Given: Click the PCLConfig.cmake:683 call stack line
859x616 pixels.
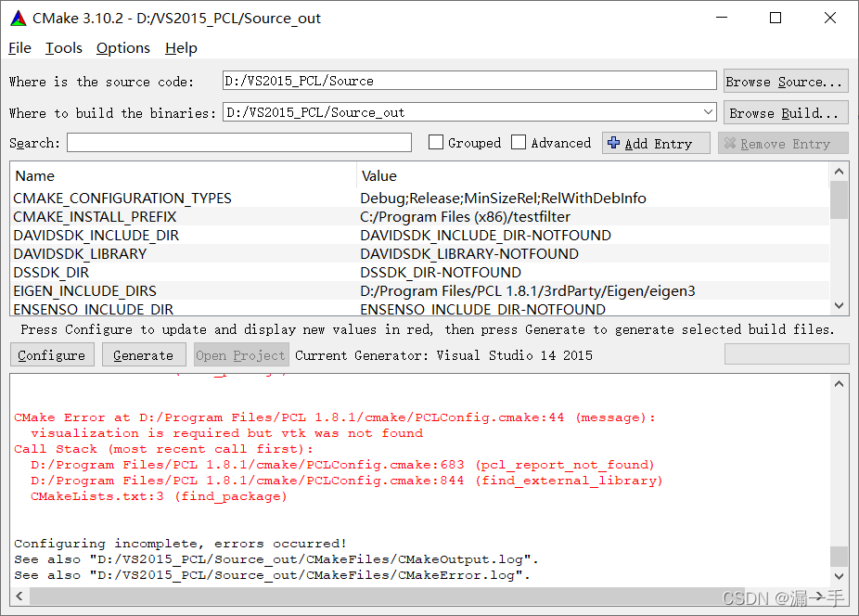Looking at the screenshot, I should click(x=342, y=465).
